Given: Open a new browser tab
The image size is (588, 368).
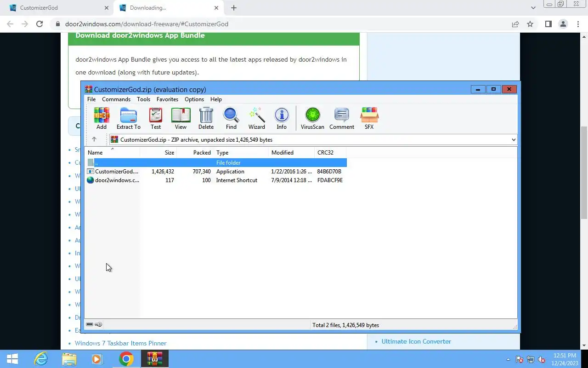Looking at the screenshot, I should pos(234,8).
